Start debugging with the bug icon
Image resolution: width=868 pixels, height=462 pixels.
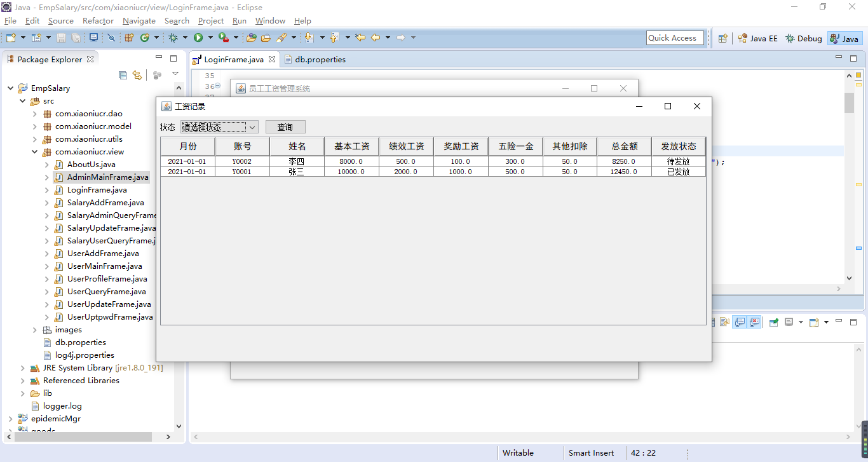(x=173, y=37)
